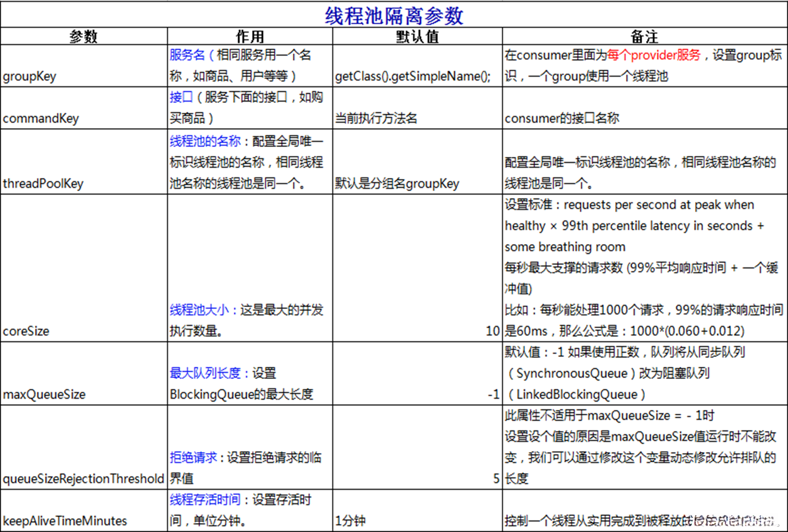This screenshot has height=532, width=788.
Task: Click the title 线程池隔离参数
Action: click(x=394, y=15)
